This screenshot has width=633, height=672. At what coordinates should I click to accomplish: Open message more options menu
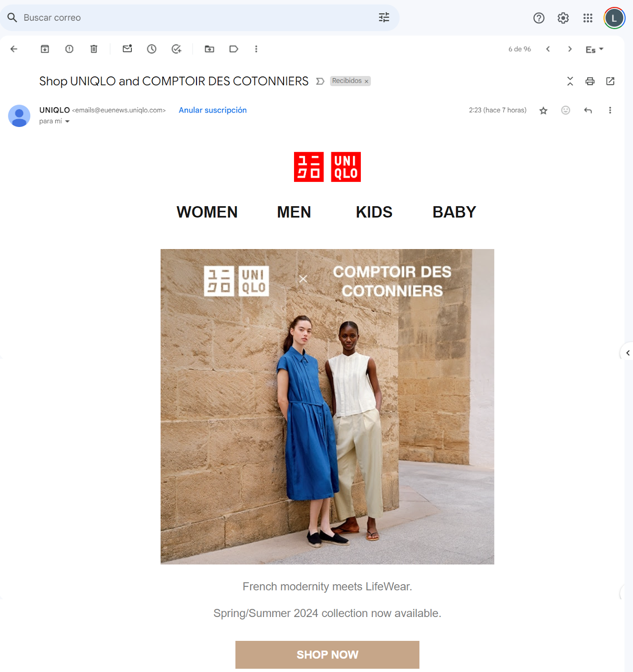click(610, 110)
